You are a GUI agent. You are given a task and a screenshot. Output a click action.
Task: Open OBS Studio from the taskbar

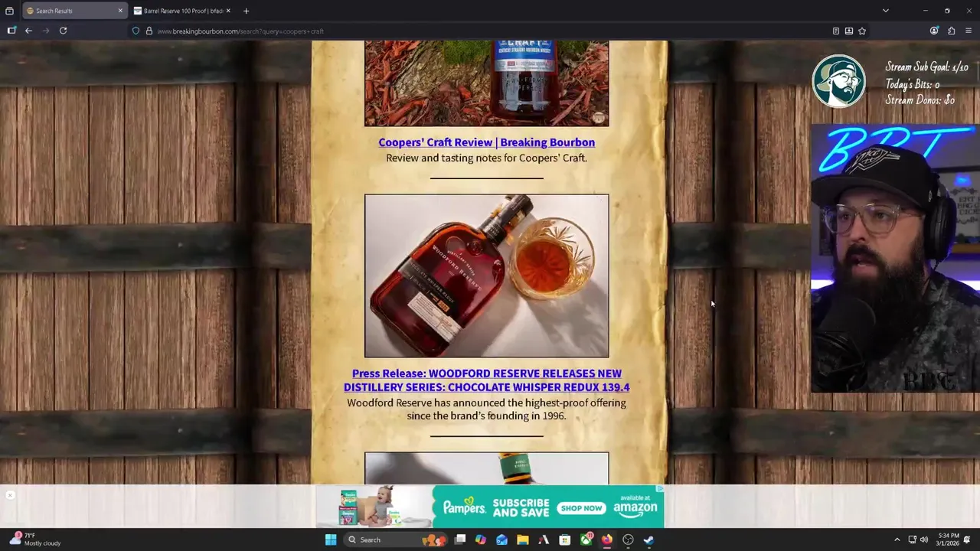pyautogui.click(x=628, y=540)
